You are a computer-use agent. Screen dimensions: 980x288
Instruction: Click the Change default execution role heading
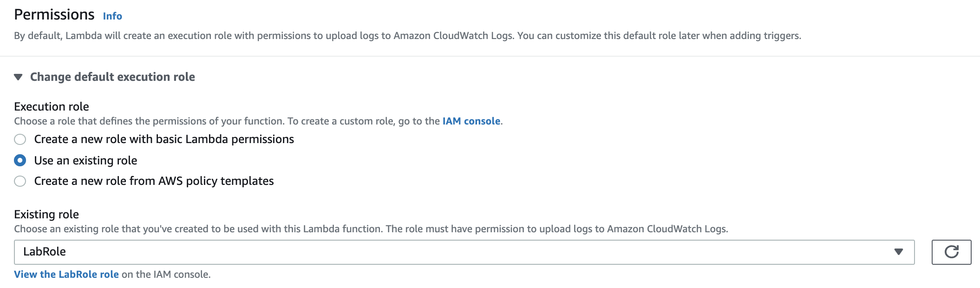point(112,77)
